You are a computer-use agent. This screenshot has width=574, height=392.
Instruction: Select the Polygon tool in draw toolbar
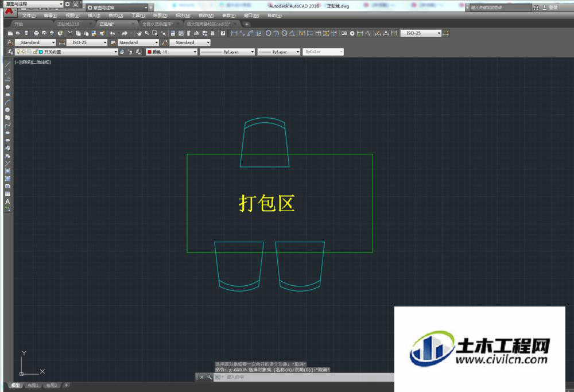[7, 87]
